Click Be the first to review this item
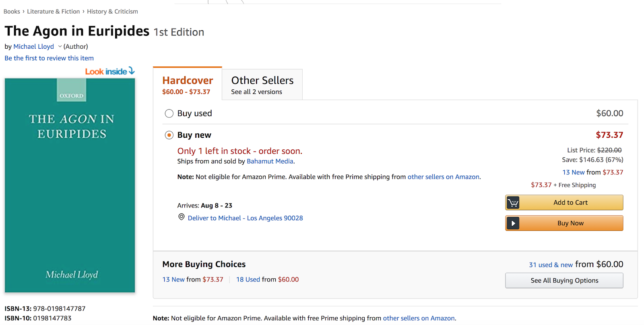Viewport: 644px width, 325px height. tap(49, 58)
